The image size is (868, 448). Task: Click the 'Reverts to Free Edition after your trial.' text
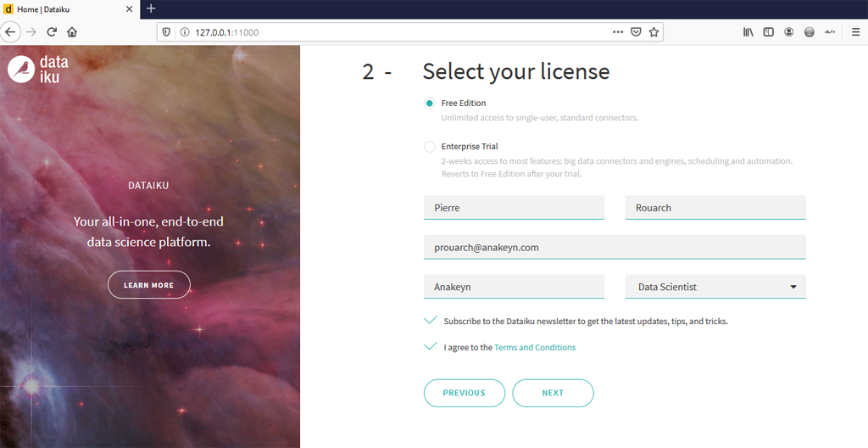click(513, 174)
